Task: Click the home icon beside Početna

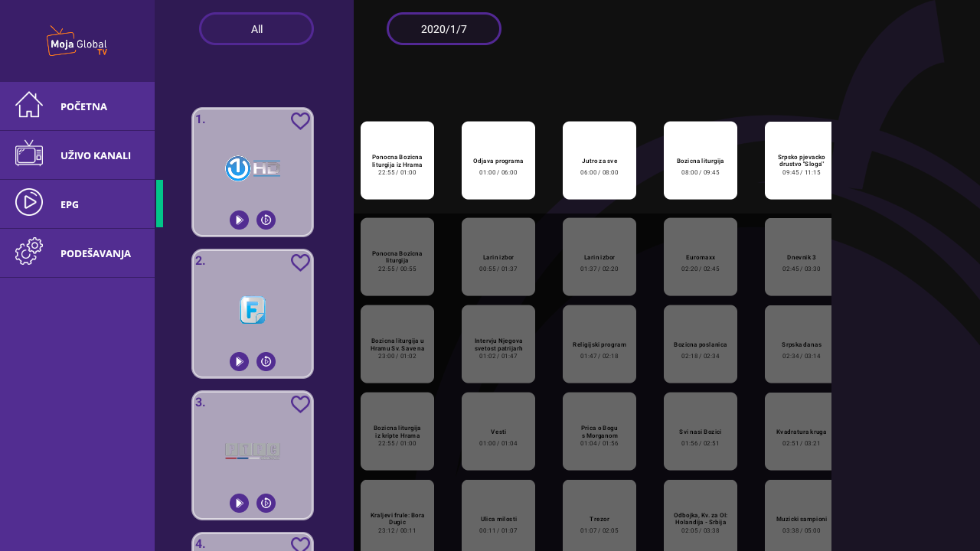Action: pos(29,105)
